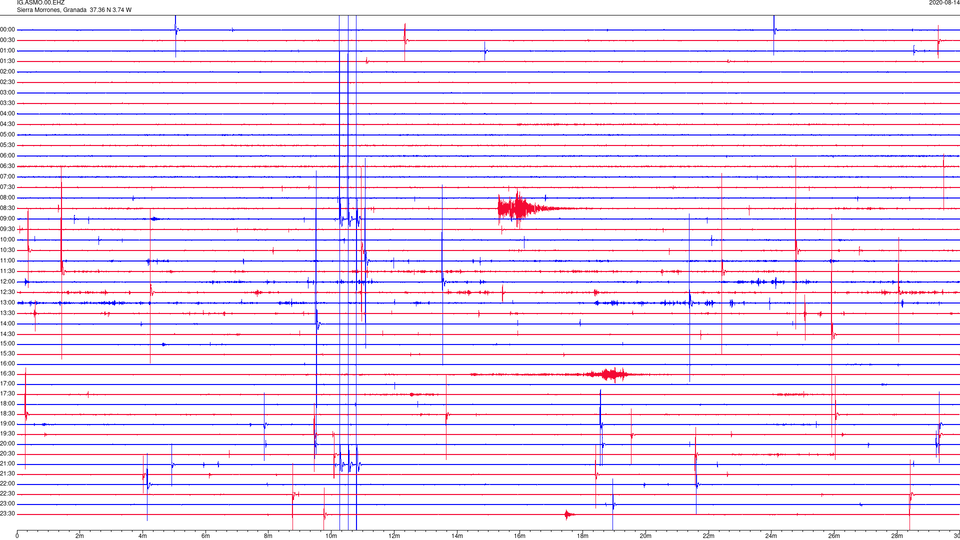
Task: Select the 00:30 trace time label
Action: pos(8,40)
